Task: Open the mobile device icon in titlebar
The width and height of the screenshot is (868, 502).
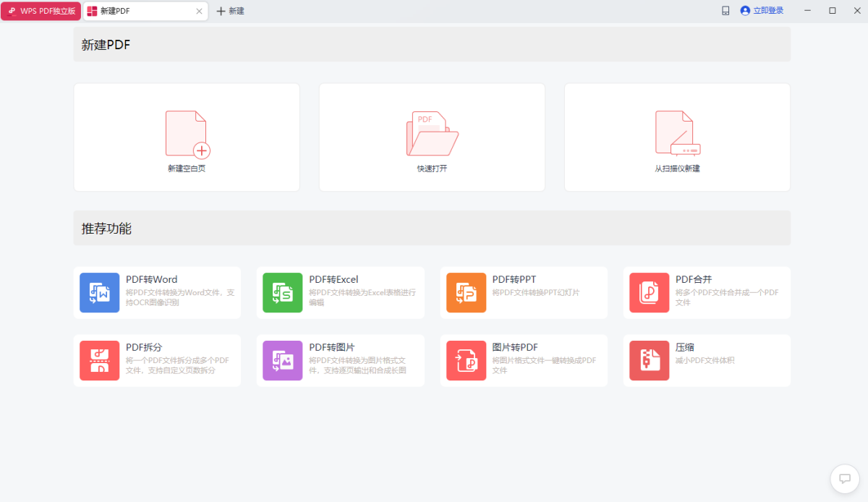Action: click(x=726, y=11)
